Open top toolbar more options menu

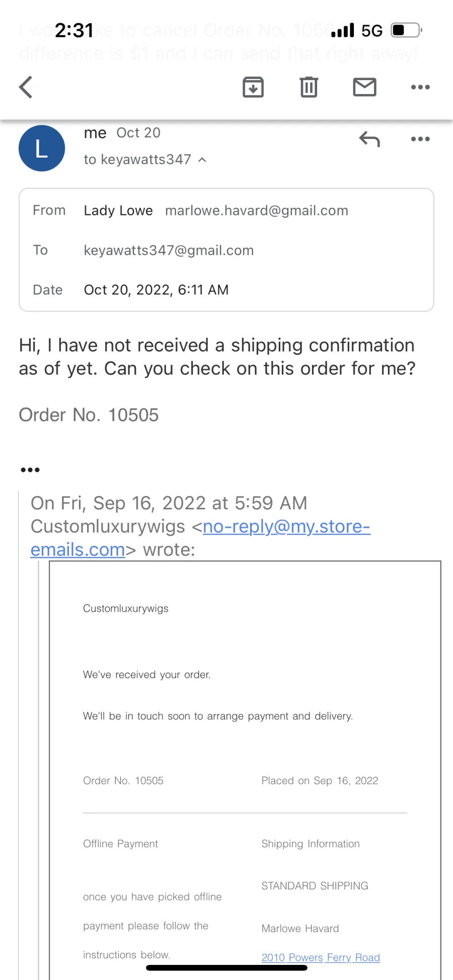click(420, 87)
